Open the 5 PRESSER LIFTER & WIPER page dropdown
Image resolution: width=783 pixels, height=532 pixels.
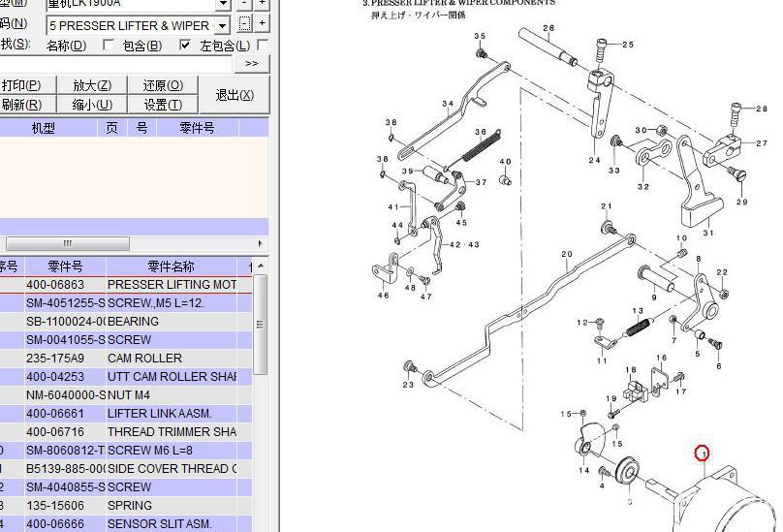tap(223, 24)
